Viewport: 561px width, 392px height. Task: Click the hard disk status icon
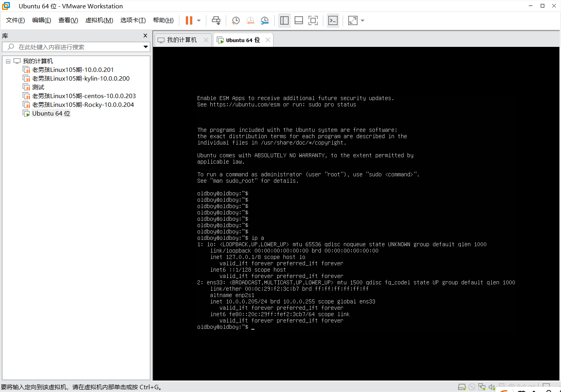462,387
